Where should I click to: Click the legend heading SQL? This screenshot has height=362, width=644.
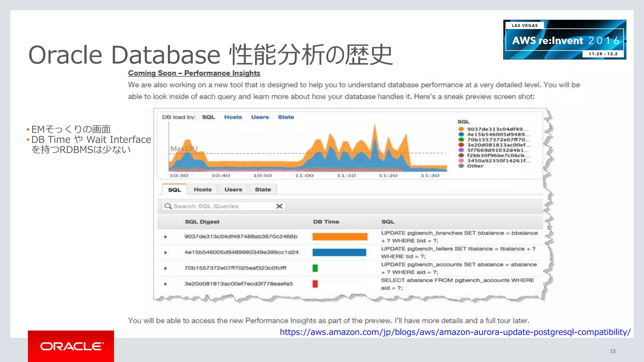pos(463,122)
